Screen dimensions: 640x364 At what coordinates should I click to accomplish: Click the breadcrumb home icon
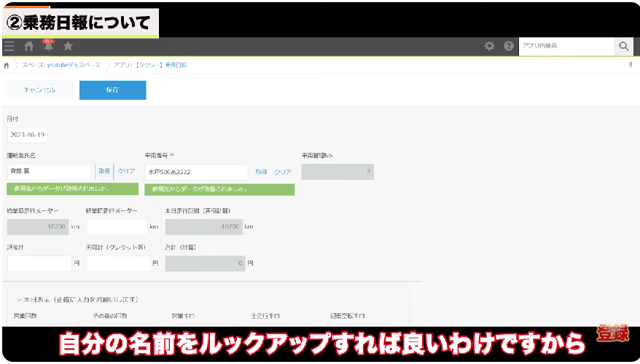7,66
